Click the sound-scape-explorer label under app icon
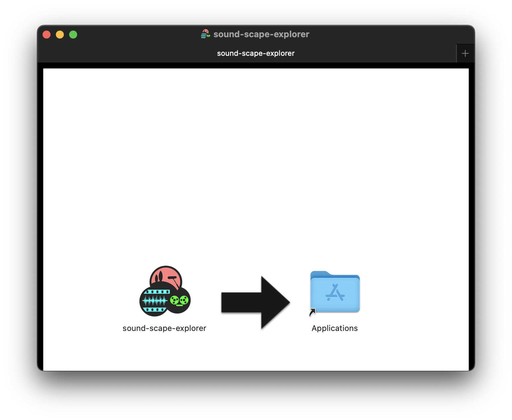The height and width of the screenshot is (420, 512). (x=164, y=328)
